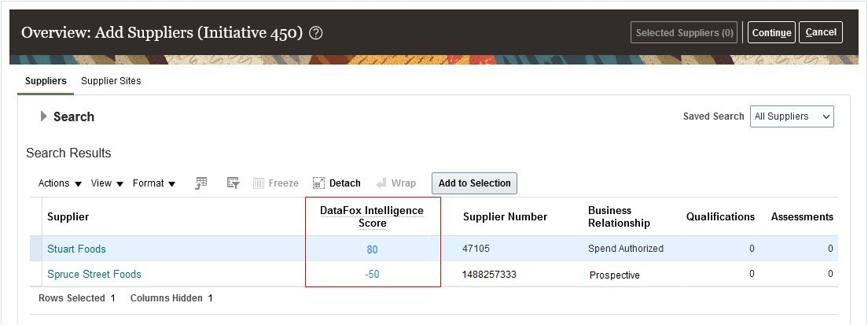Image resolution: width=868 pixels, height=325 pixels.
Task: Open the Spruce Street Foods link
Action: (94, 274)
